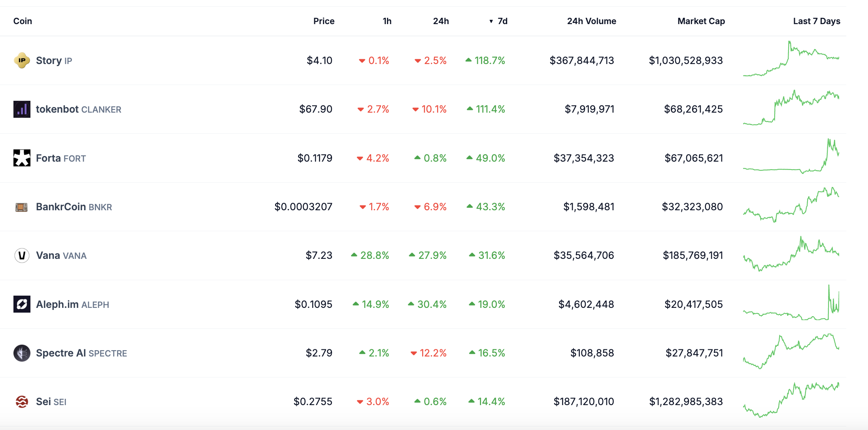Open the Story 7-day sparkline chart
Viewport: 868px width, 430px height.
click(791, 59)
